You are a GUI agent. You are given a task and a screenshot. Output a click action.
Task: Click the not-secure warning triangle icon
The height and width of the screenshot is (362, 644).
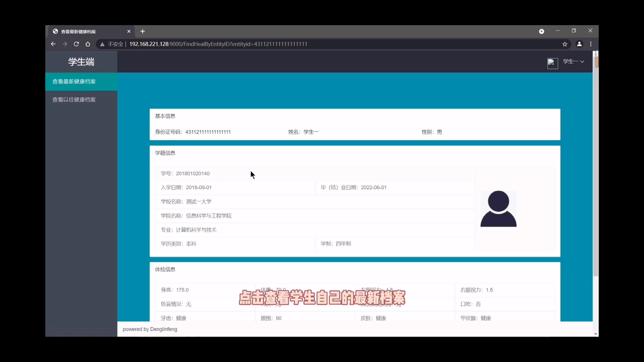tap(102, 44)
